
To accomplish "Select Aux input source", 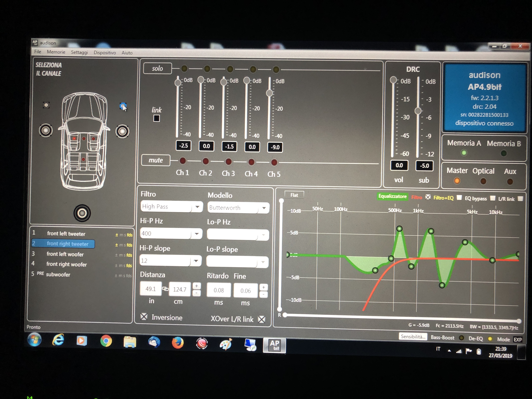I will [510, 182].
